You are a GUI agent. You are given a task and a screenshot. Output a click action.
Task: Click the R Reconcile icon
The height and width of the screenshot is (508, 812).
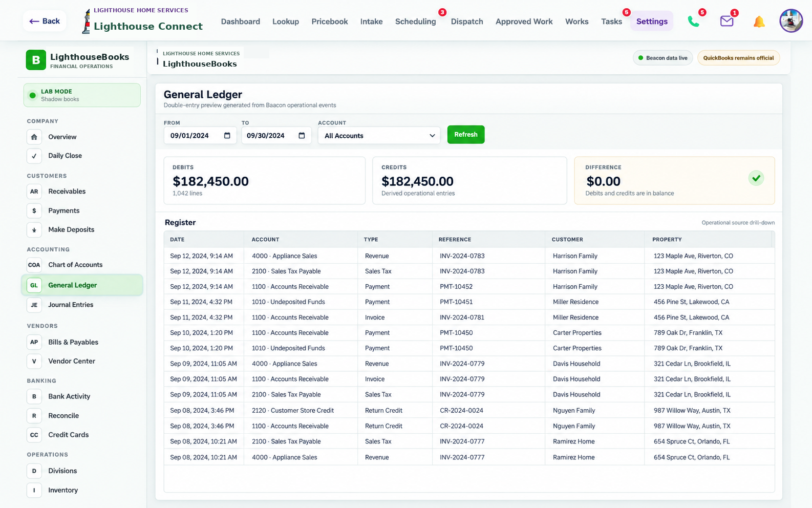coord(34,416)
